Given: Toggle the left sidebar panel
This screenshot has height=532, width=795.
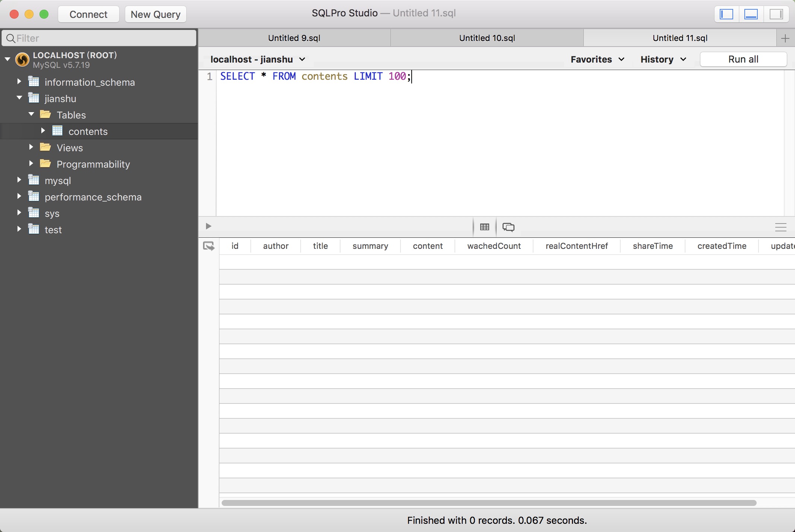Looking at the screenshot, I should (x=726, y=15).
